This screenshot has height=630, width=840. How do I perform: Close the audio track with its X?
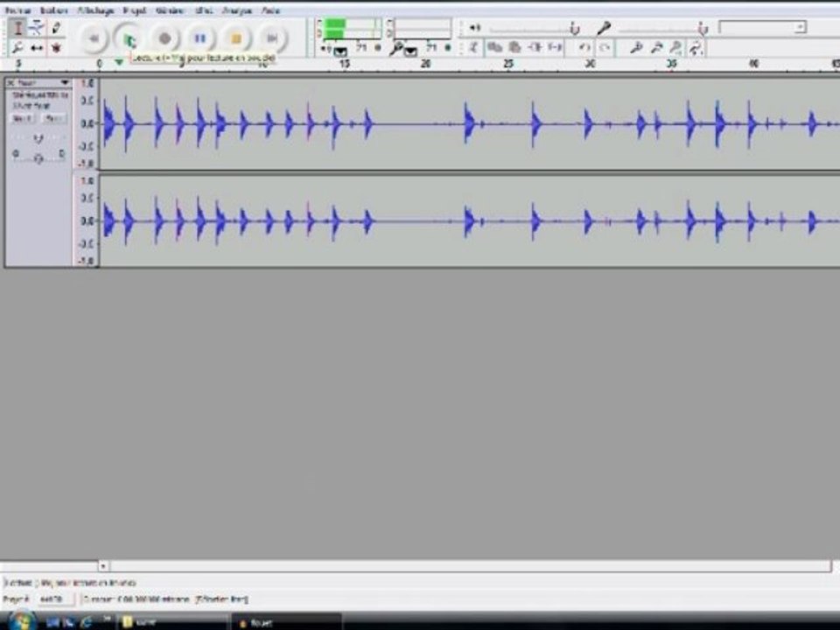pyautogui.click(x=10, y=83)
